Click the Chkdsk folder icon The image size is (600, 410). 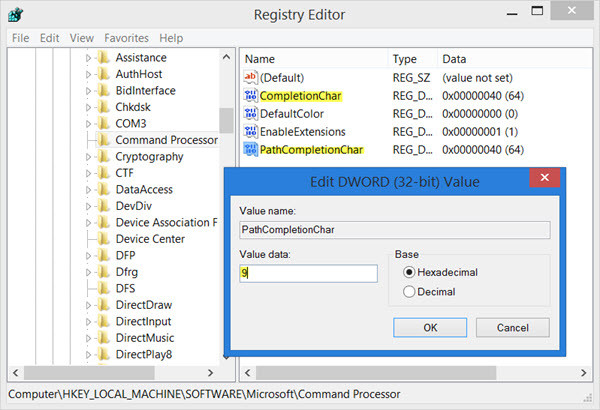pos(103,107)
